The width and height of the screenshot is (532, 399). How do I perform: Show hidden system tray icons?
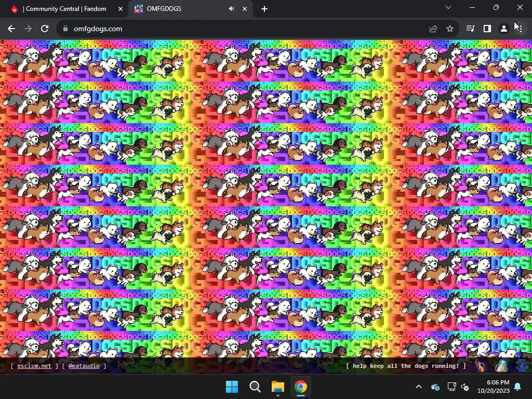[419, 387]
